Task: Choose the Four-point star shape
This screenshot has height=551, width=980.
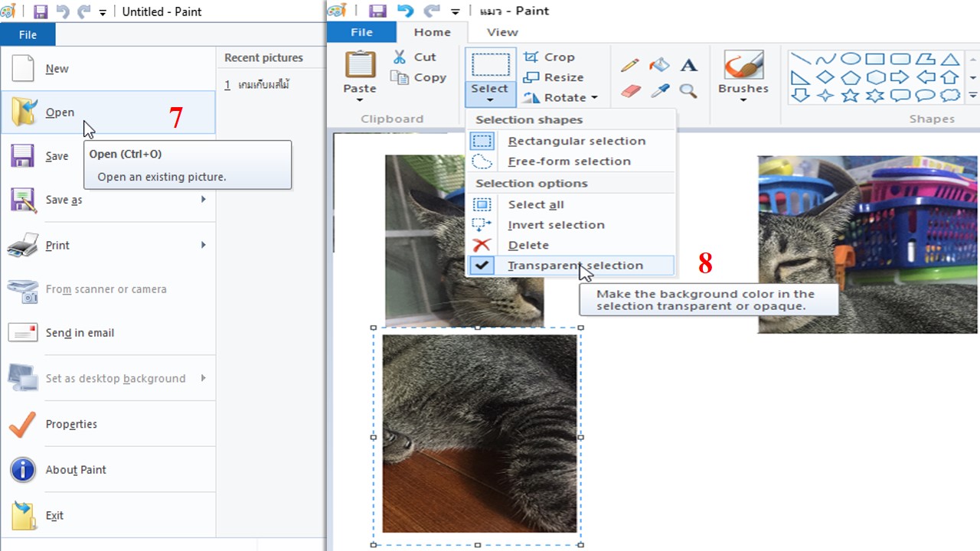Action: pyautogui.click(x=825, y=96)
